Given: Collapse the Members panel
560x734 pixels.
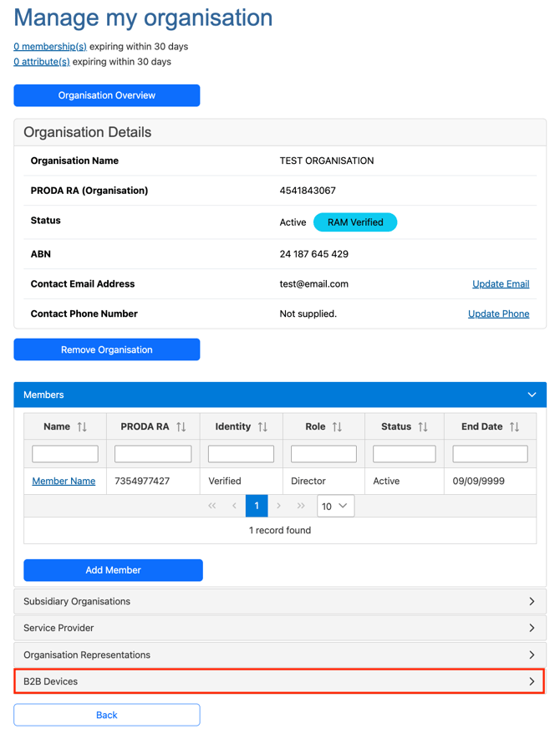Looking at the screenshot, I should (x=532, y=395).
